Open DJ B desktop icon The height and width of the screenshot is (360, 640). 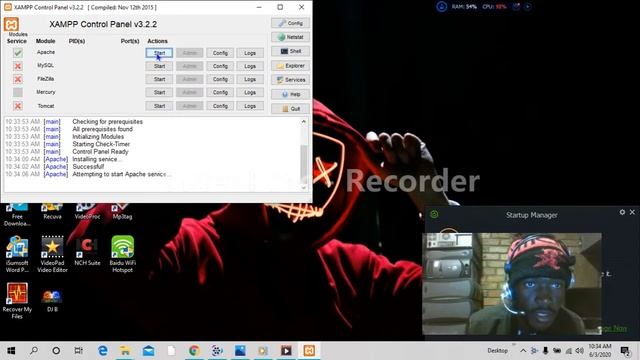click(52, 301)
